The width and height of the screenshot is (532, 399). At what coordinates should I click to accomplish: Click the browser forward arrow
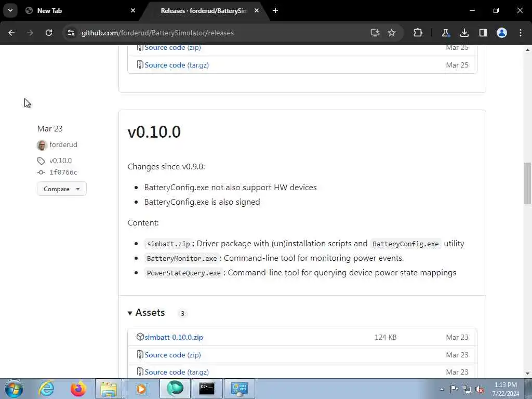point(30,33)
